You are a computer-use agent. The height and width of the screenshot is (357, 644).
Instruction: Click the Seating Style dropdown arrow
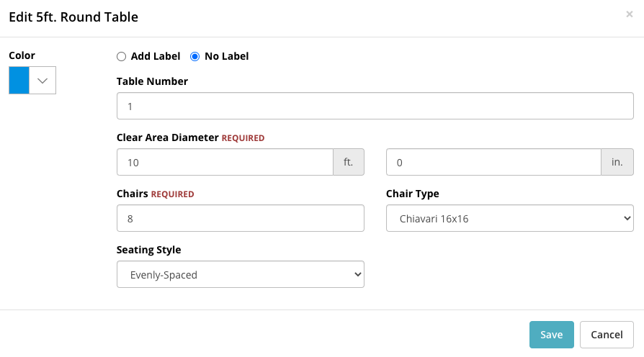tap(358, 274)
